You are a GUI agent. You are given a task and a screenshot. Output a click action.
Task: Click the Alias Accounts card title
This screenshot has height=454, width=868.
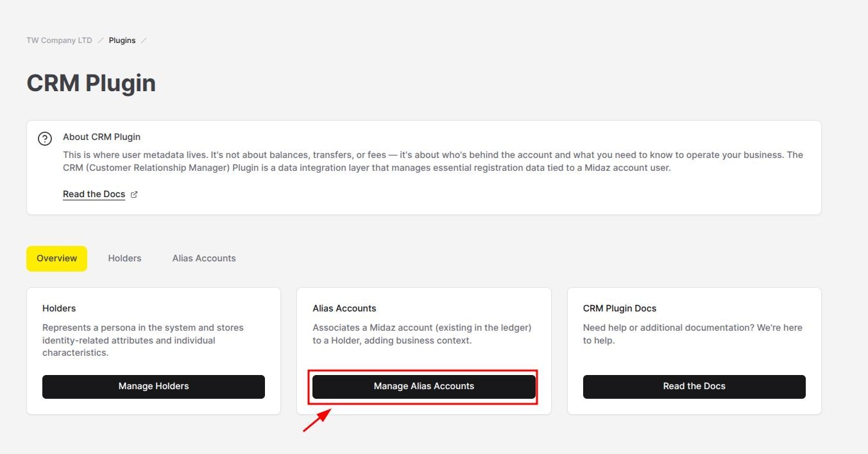pyautogui.click(x=345, y=308)
